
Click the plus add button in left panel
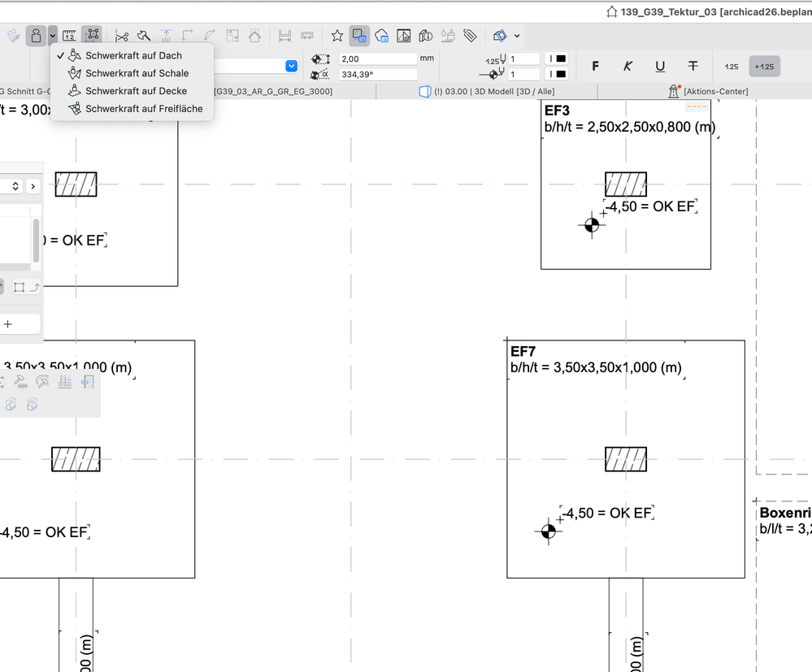(x=8, y=324)
